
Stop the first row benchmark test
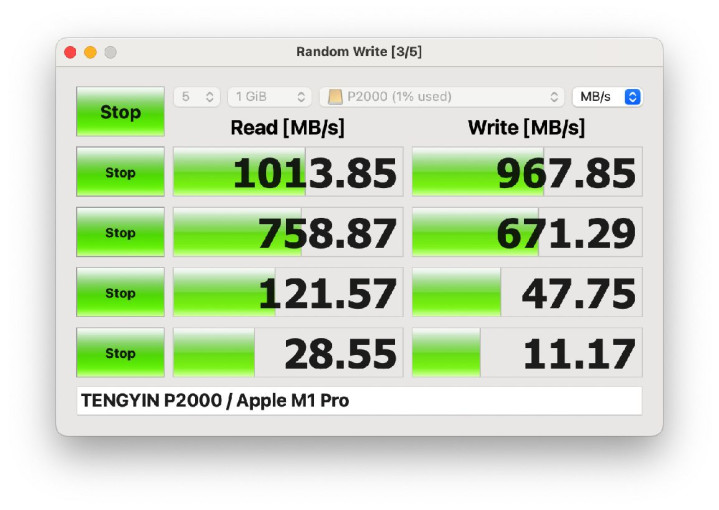(120, 172)
